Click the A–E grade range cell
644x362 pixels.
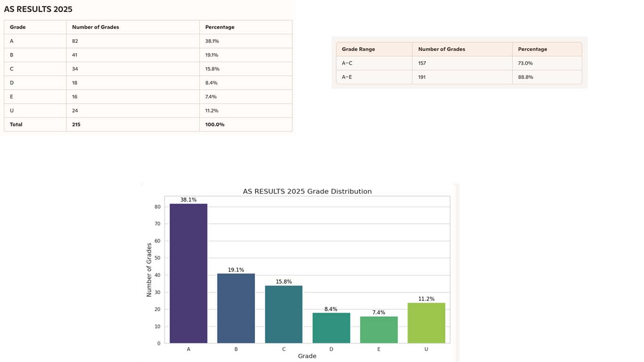click(x=347, y=77)
